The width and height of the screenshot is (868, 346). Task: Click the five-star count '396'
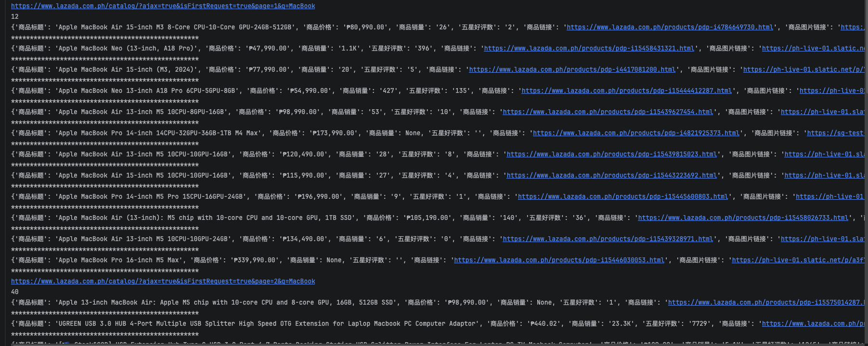[x=424, y=49]
